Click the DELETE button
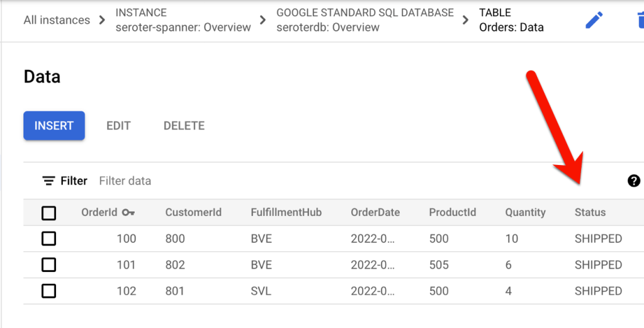The image size is (644, 328). [184, 125]
